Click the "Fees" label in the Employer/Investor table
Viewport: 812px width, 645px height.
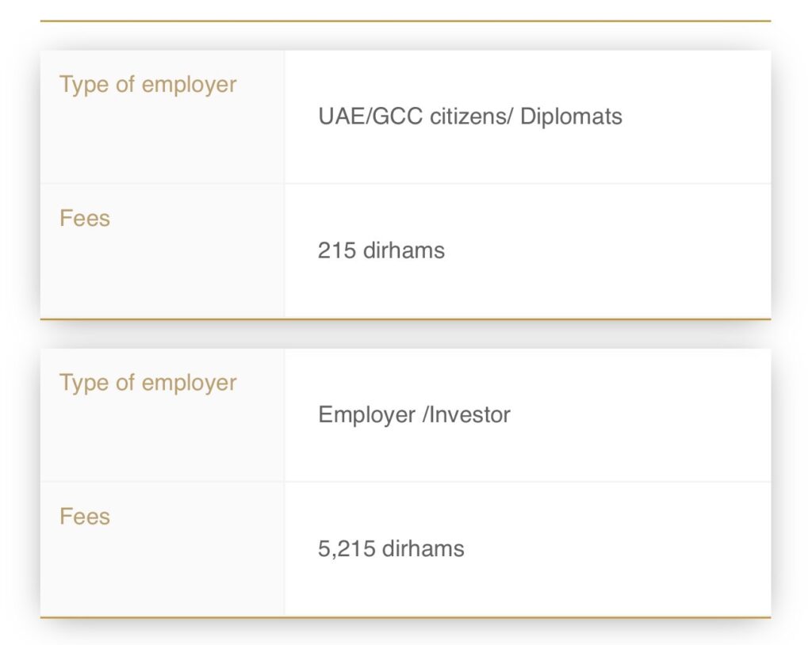pos(85,517)
